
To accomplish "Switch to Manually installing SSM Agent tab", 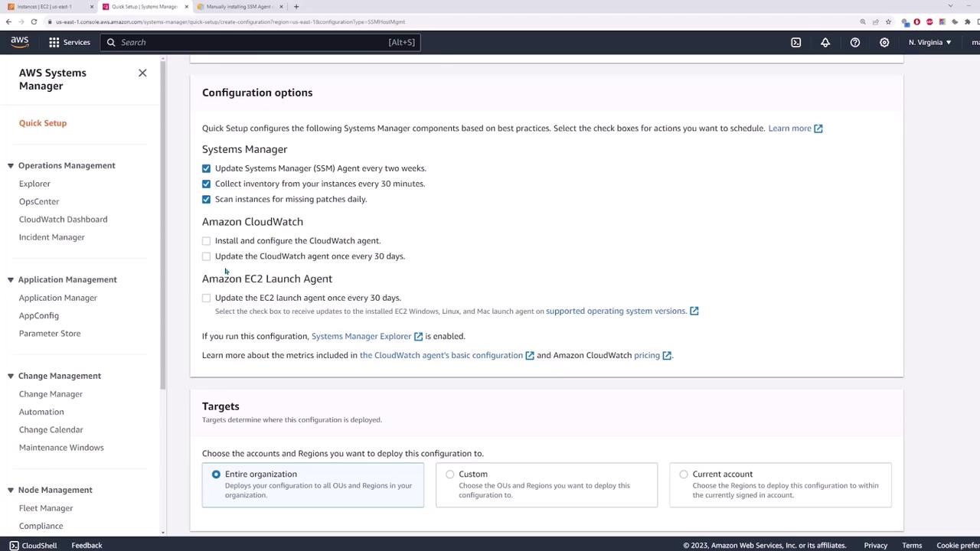I will [239, 7].
